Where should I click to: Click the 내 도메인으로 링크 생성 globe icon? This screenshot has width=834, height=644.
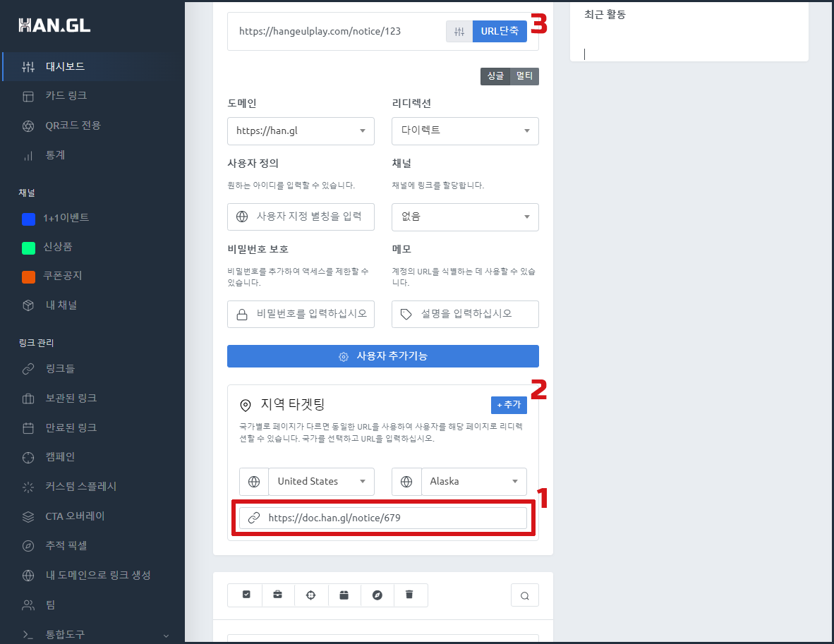28,576
